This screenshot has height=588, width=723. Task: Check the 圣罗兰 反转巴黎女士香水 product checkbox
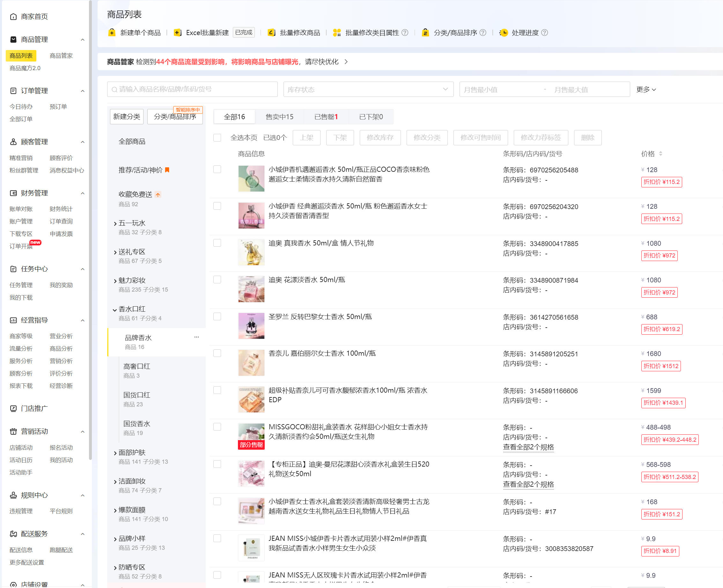(x=217, y=316)
